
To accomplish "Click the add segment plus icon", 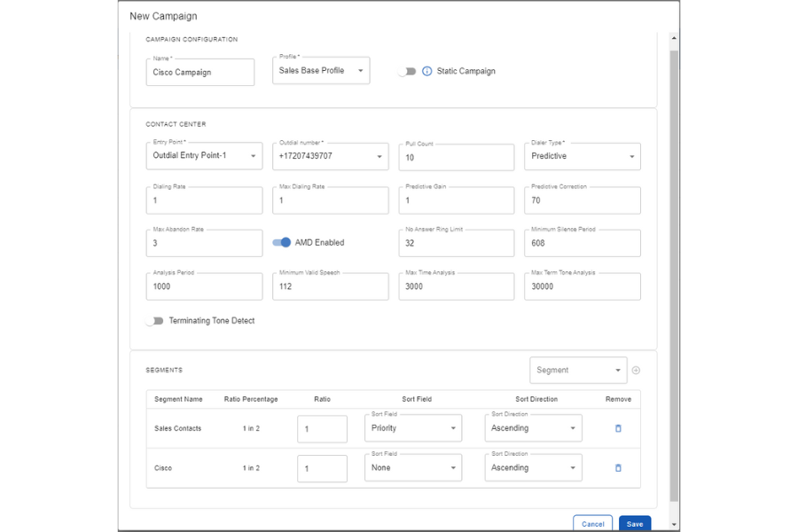I will click(x=636, y=371).
